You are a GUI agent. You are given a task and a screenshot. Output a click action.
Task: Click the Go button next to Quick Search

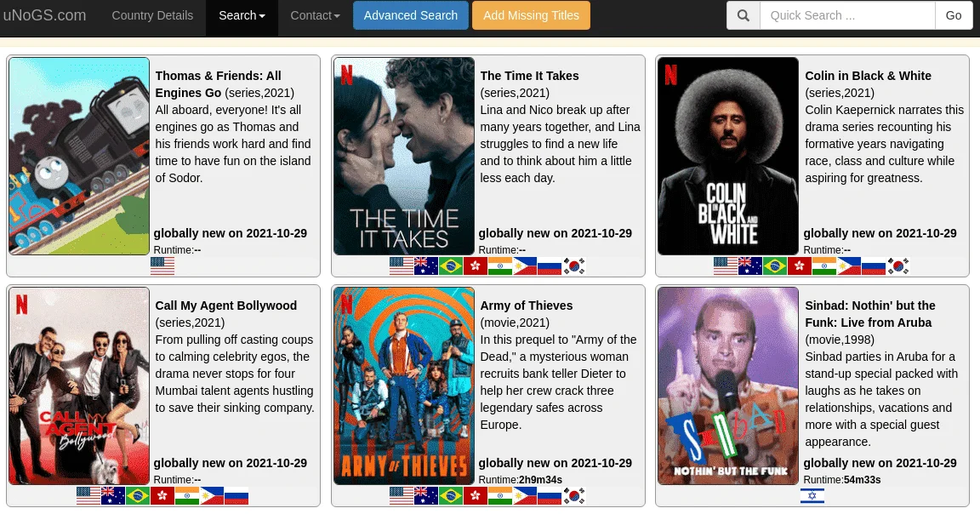(x=954, y=15)
